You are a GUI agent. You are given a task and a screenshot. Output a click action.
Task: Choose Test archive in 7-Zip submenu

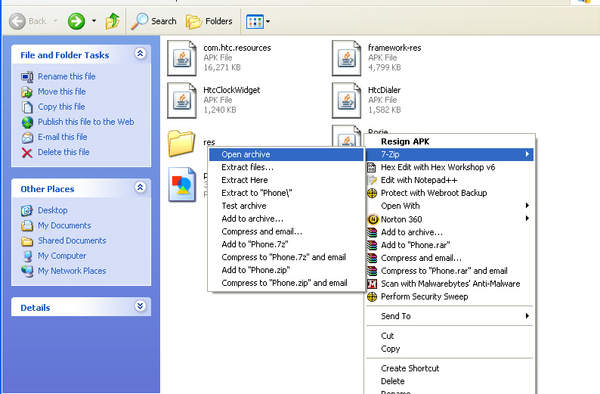[x=286, y=206]
